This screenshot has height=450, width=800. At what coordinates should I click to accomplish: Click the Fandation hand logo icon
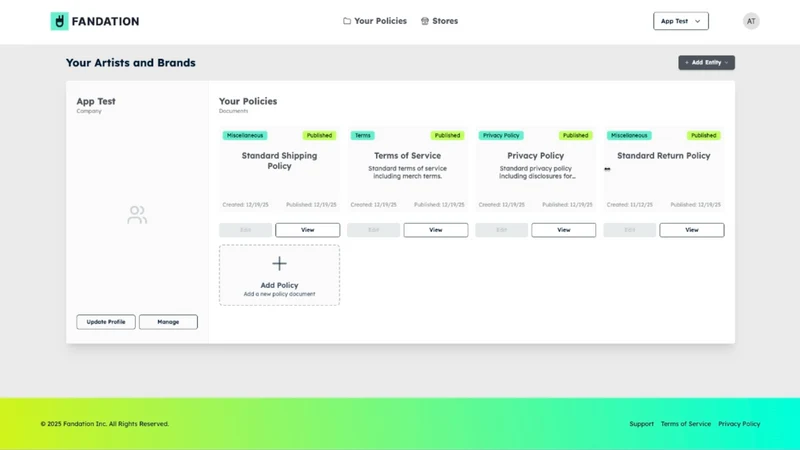coord(59,21)
